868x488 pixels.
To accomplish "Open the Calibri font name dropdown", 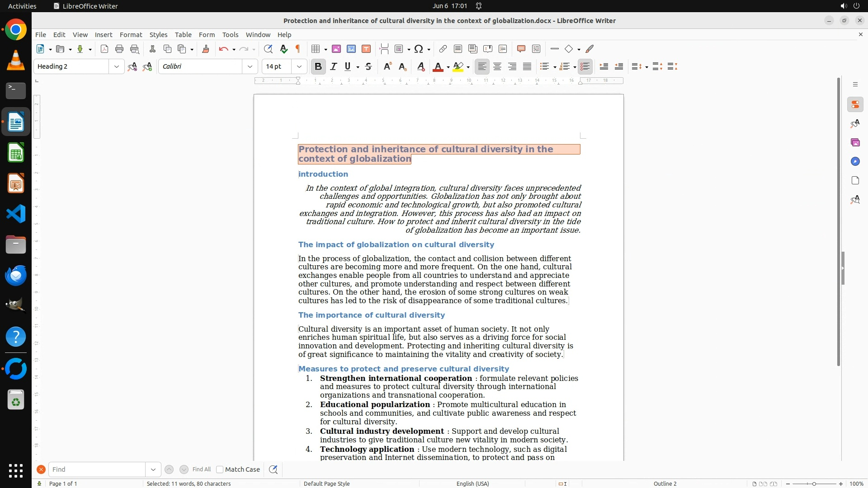I will [250, 67].
